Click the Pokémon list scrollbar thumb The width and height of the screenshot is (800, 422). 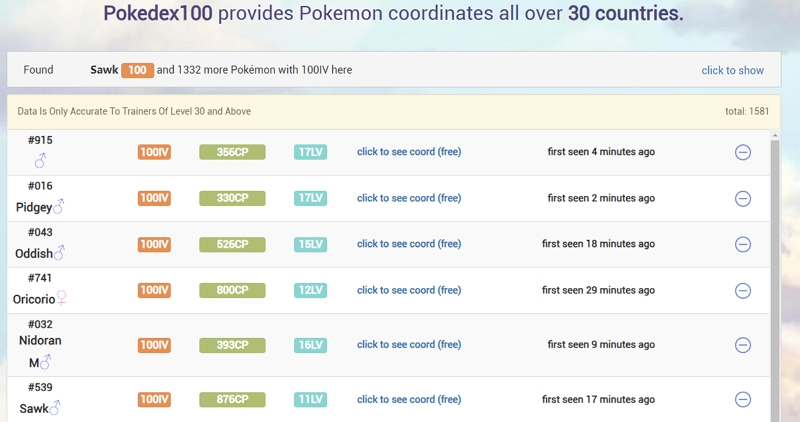tap(775, 281)
